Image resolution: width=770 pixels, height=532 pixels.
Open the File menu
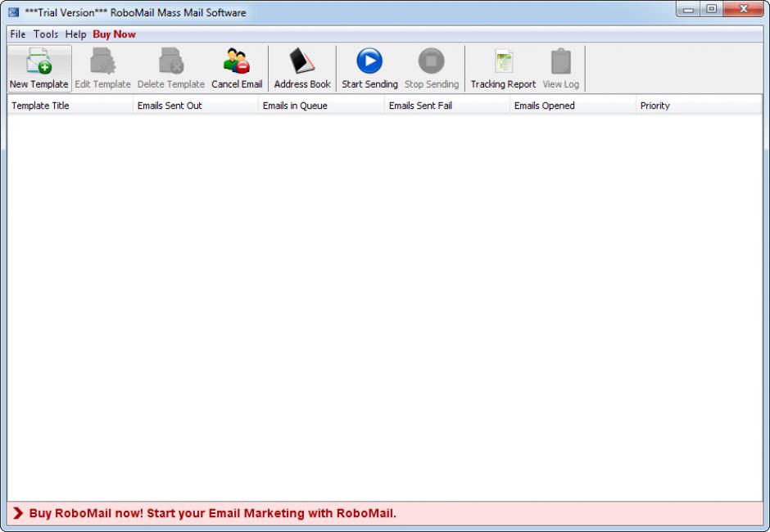pos(18,34)
